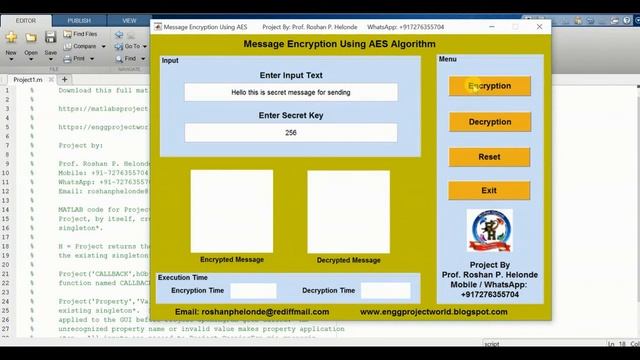
Task: Click the Find magnifier icon
Action: pos(119,59)
